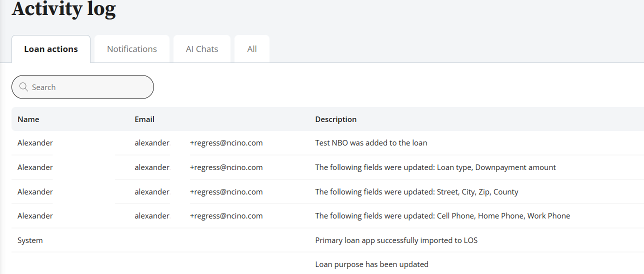Click the Name column header
Viewport: 644px width, 274px height.
point(28,119)
